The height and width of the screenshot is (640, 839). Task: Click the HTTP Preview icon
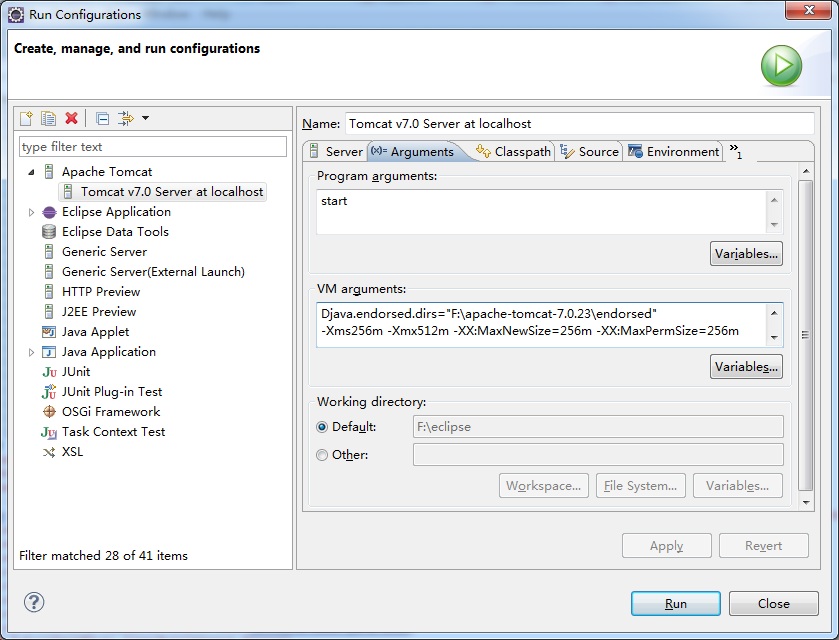point(49,292)
